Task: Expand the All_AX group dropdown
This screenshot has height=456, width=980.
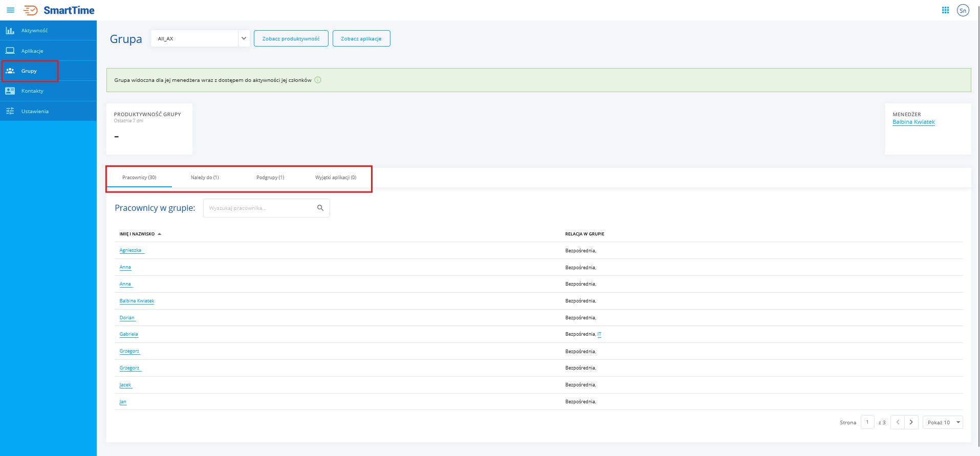Action: [x=244, y=38]
